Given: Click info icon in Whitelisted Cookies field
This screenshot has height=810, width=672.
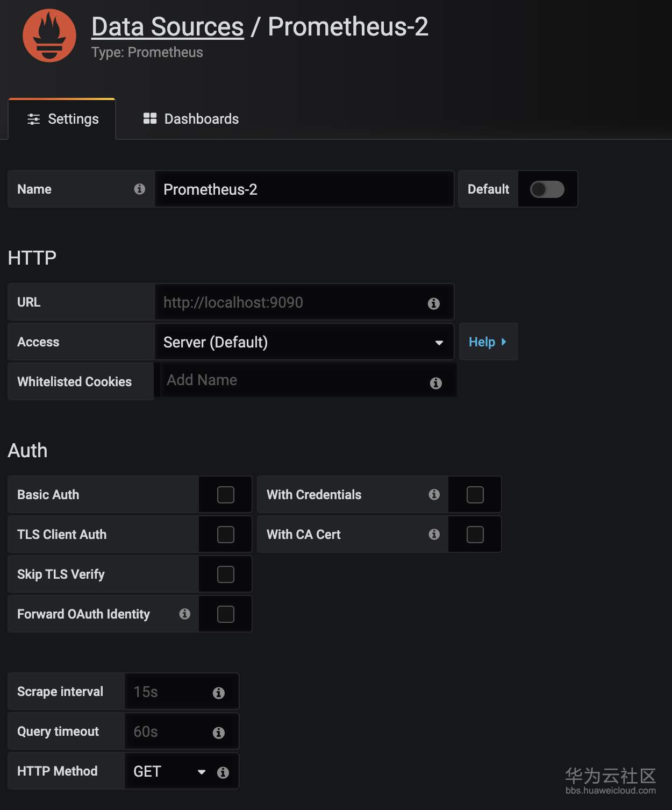Looking at the screenshot, I should [435, 383].
